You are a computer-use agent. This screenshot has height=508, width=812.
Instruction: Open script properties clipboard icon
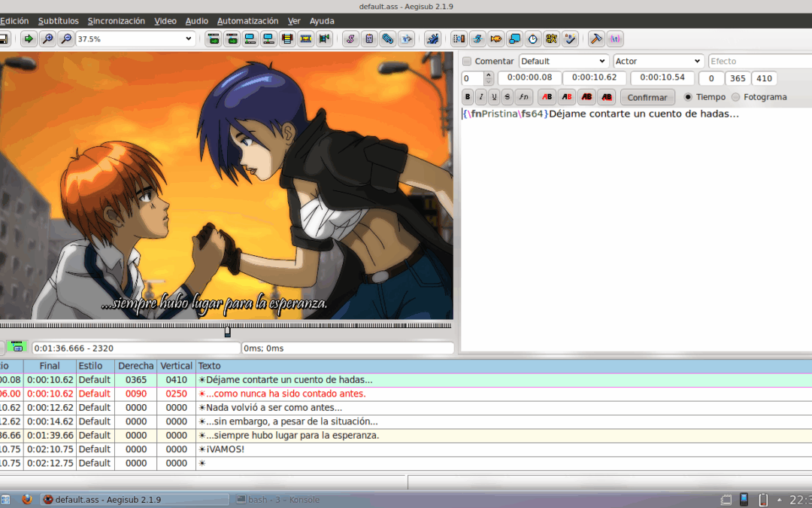[369, 39]
